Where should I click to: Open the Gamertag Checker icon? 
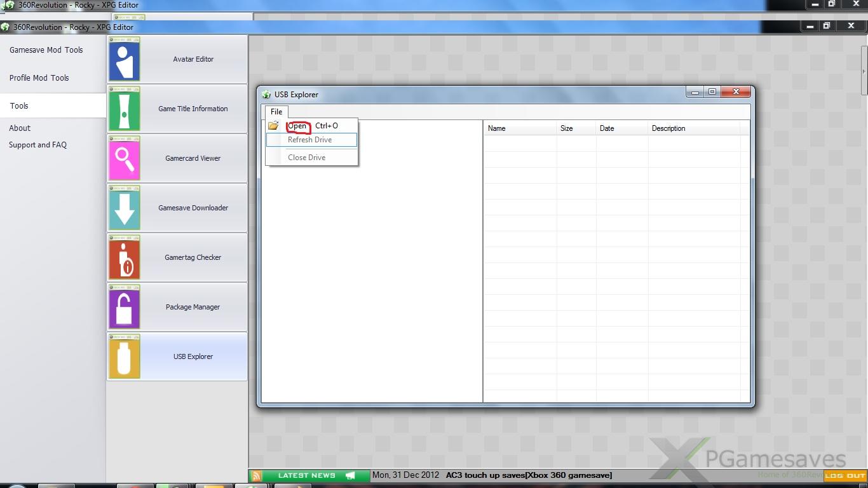point(124,257)
